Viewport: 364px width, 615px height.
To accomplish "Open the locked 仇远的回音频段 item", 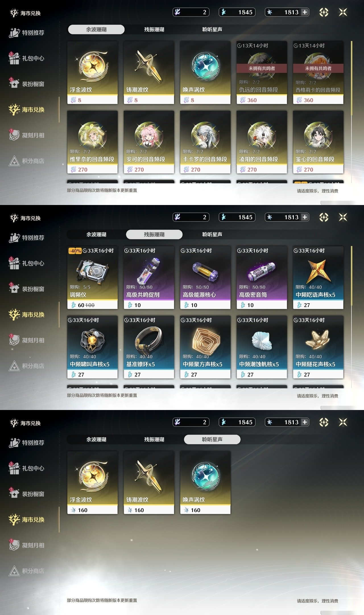I will pos(262,73).
